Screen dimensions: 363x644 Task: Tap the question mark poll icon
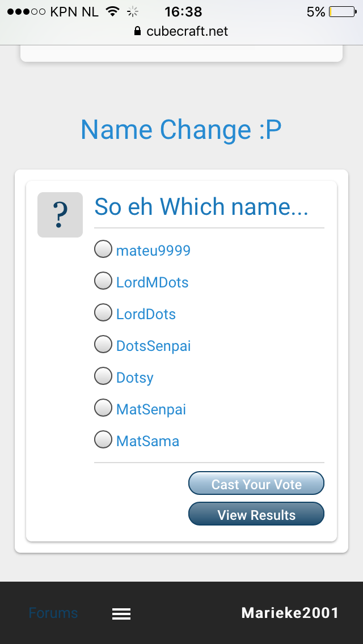click(60, 215)
